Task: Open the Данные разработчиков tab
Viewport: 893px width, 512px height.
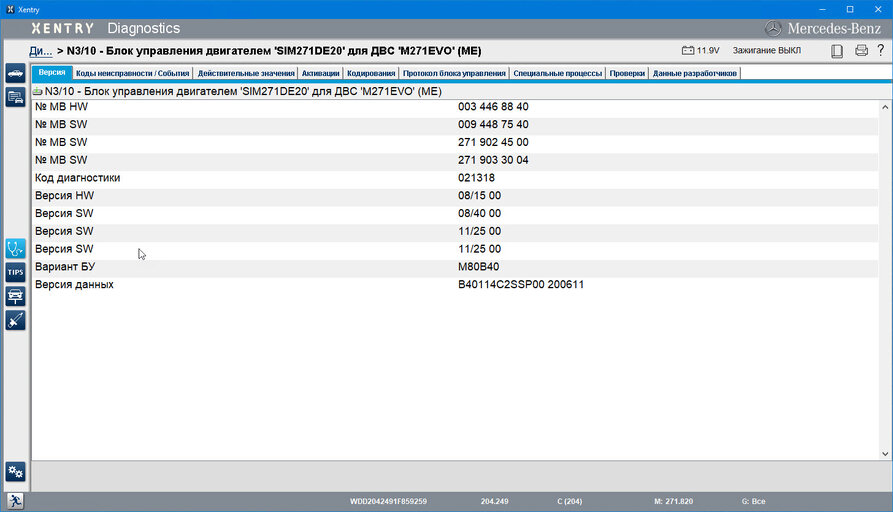Action: point(695,73)
